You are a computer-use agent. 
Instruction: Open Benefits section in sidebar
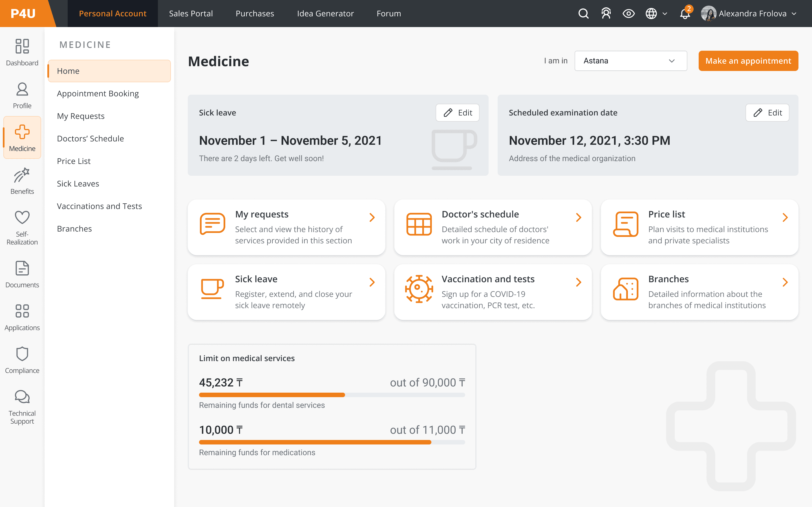22,181
